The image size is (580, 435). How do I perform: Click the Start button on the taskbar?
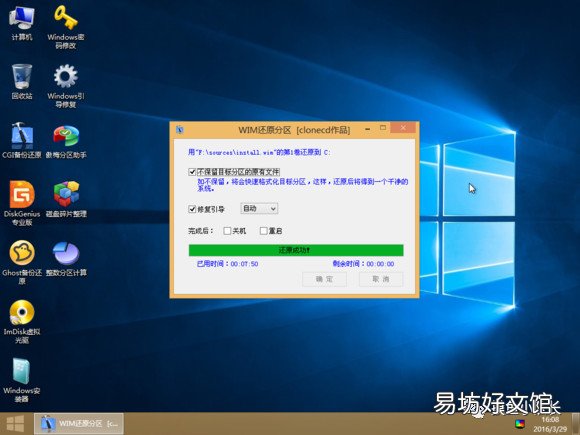(x=15, y=424)
